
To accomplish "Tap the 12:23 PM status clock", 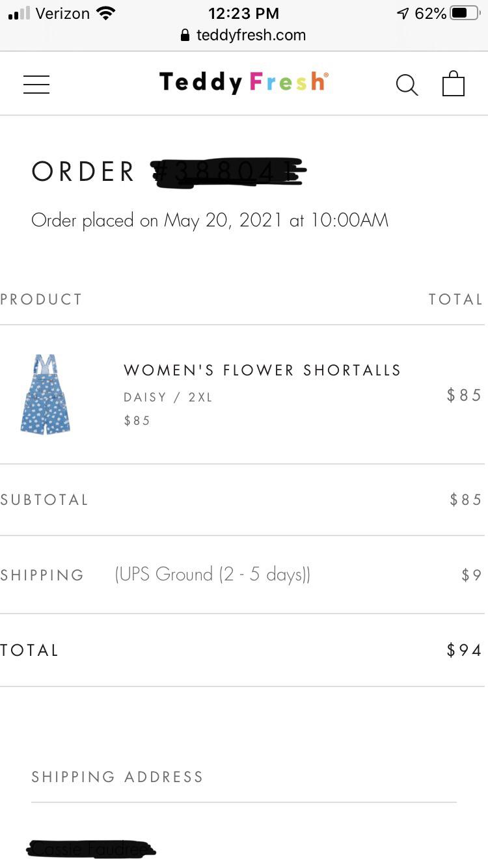I will tap(243, 13).
